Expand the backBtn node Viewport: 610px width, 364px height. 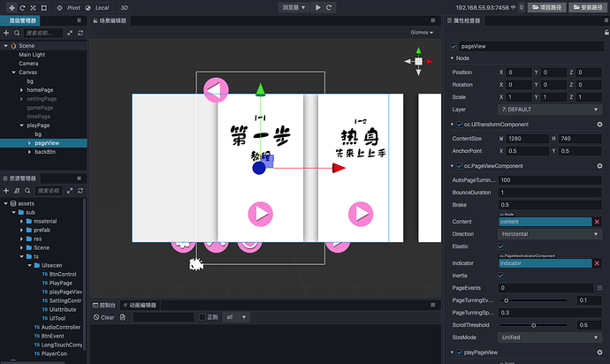point(29,152)
